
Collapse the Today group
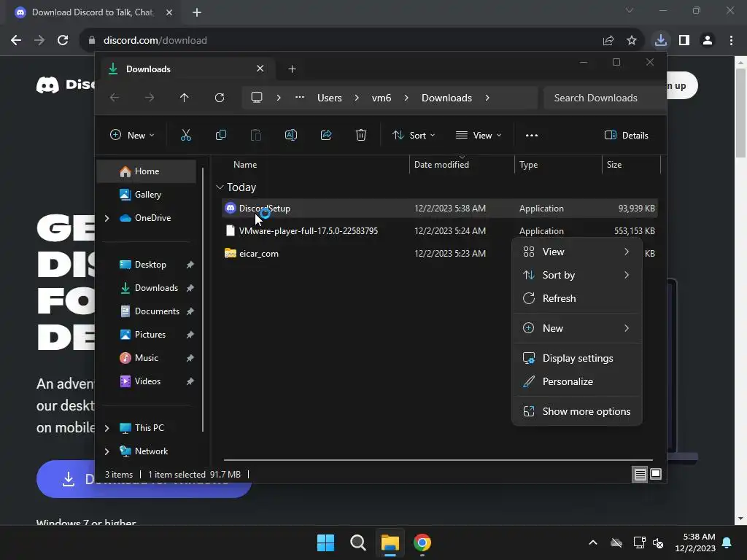click(x=220, y=187)
